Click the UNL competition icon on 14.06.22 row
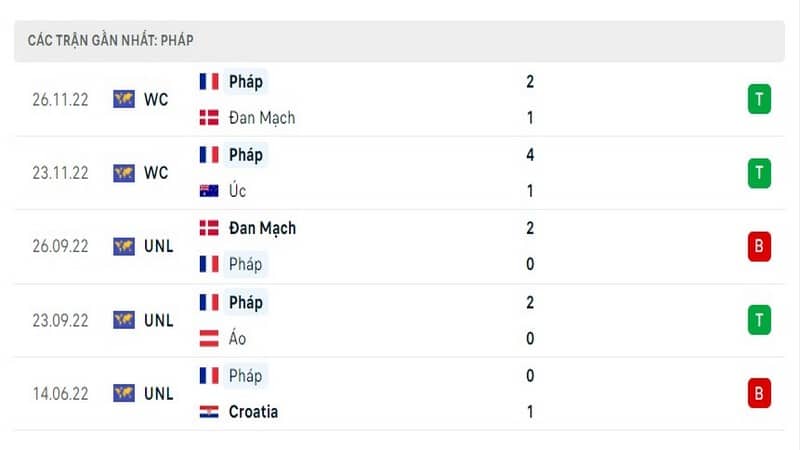 pyautogui.click(x=124, y=393)
